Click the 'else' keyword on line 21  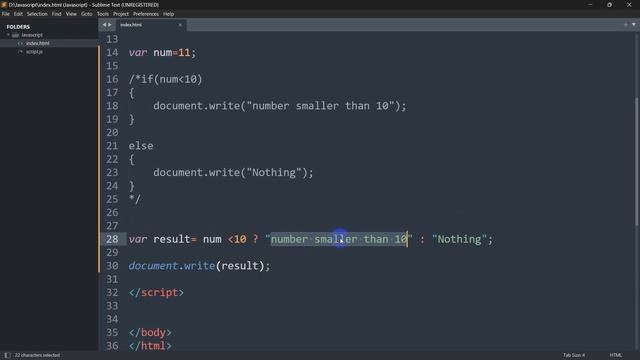click(x=141, y=146)
